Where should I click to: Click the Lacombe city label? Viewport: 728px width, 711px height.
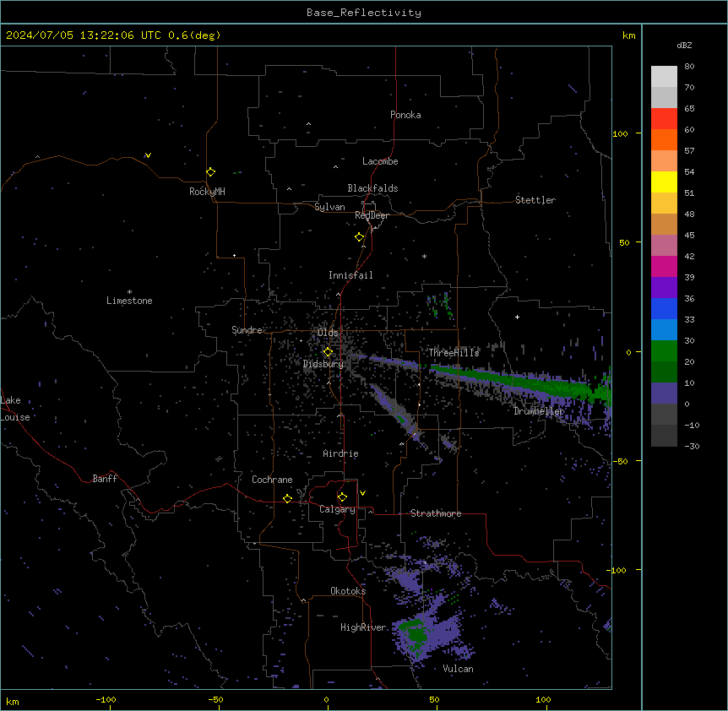coord(380,161)
